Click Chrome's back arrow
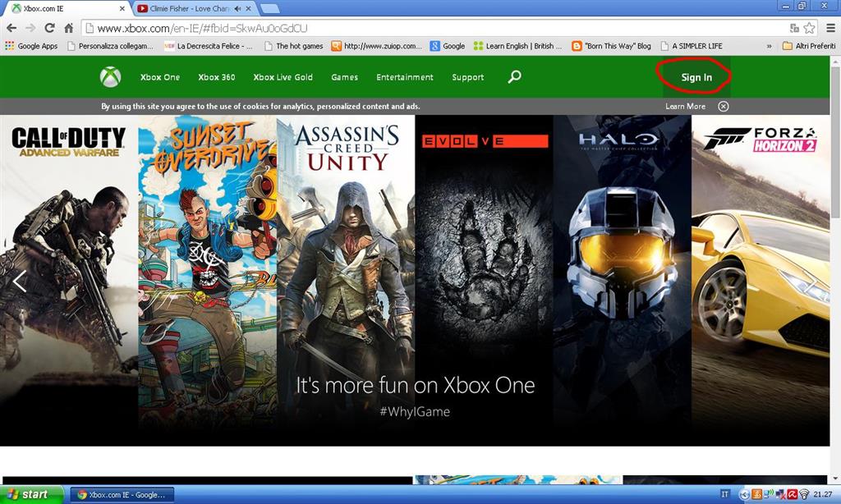 coord(11,28)
